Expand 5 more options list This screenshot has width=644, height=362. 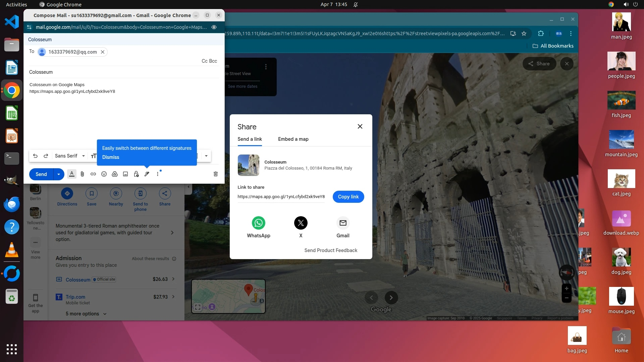click(86, 314)
